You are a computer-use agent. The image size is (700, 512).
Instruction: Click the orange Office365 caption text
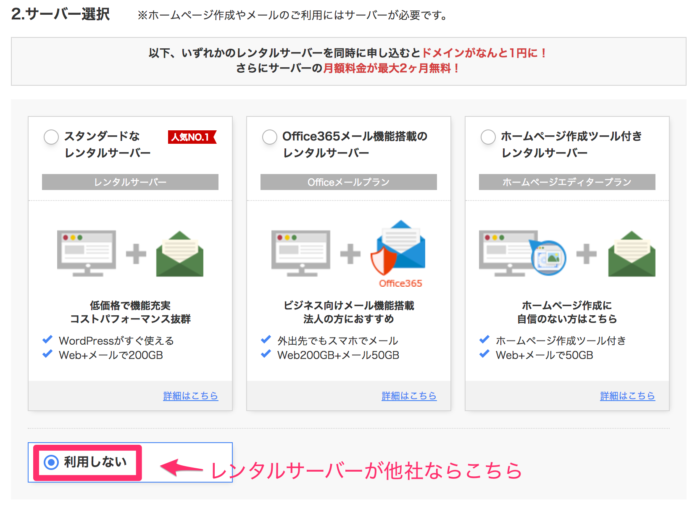point(400,283)
